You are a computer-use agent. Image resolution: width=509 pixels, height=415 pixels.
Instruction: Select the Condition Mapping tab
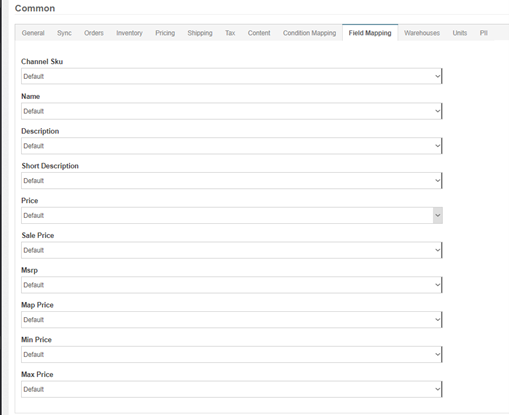[309, 33]
